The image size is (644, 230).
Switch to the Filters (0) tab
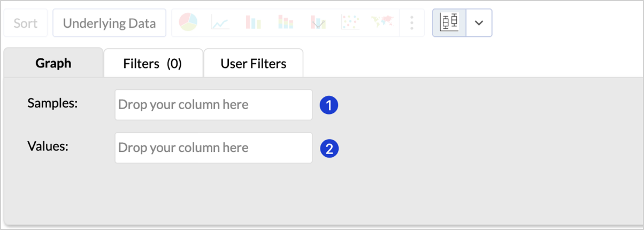[x=153, y=64]
